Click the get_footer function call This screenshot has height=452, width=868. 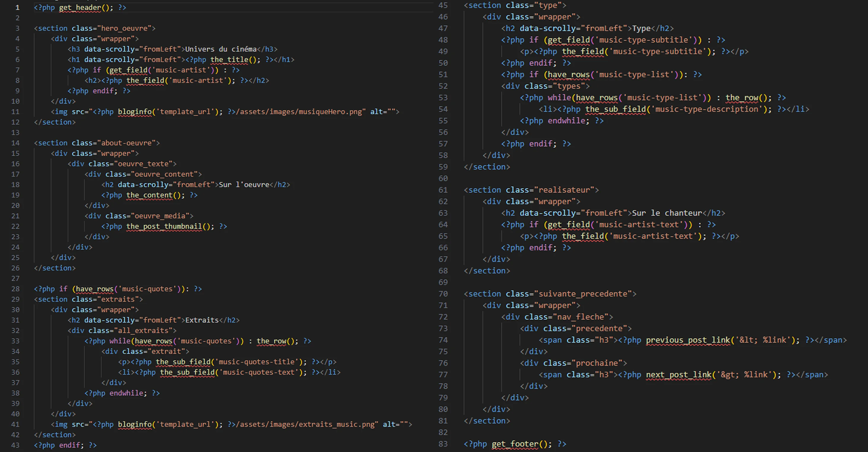pos(514,444)
